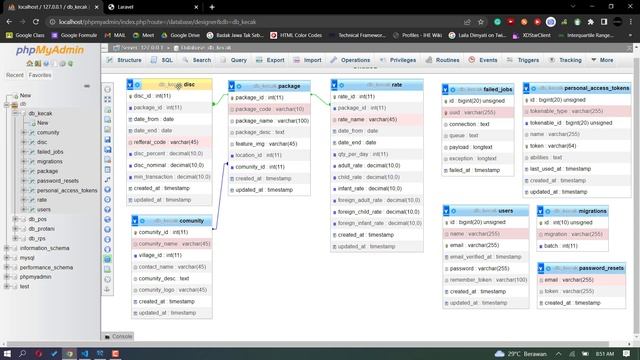Expand information_schema database node
The width and height of the screenshot is (640, 360).
click(x=7, y=248)
